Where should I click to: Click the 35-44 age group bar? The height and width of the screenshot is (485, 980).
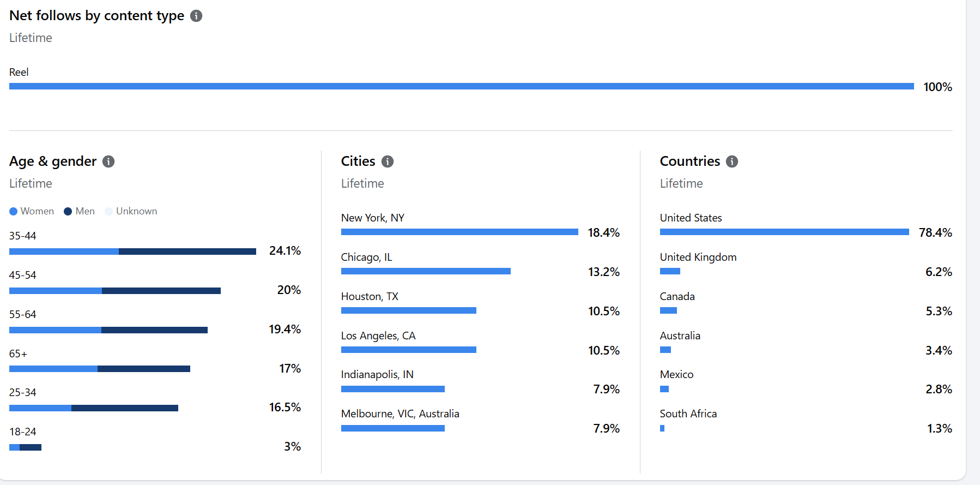(x=132, y=252)
